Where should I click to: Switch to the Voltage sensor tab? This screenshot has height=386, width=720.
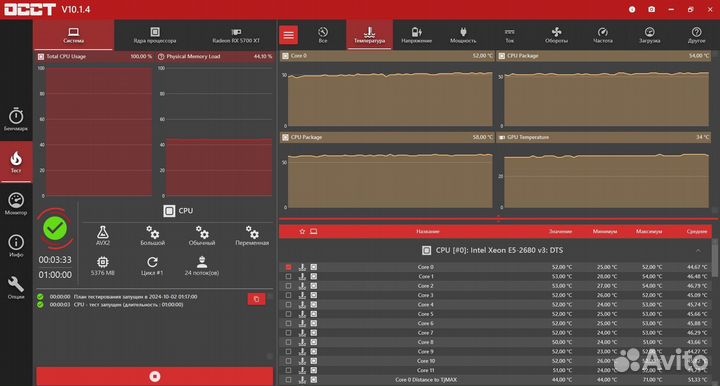tap(416, 35)
